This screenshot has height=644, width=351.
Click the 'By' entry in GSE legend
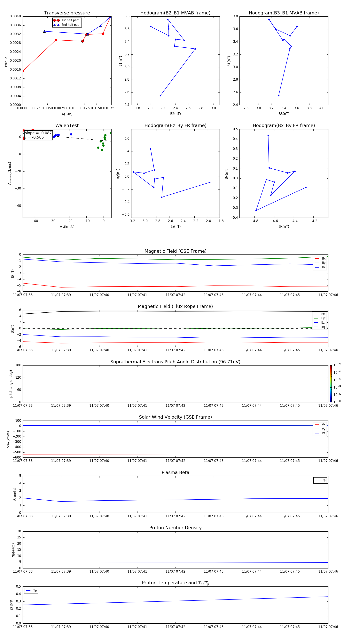coord(320,263)
